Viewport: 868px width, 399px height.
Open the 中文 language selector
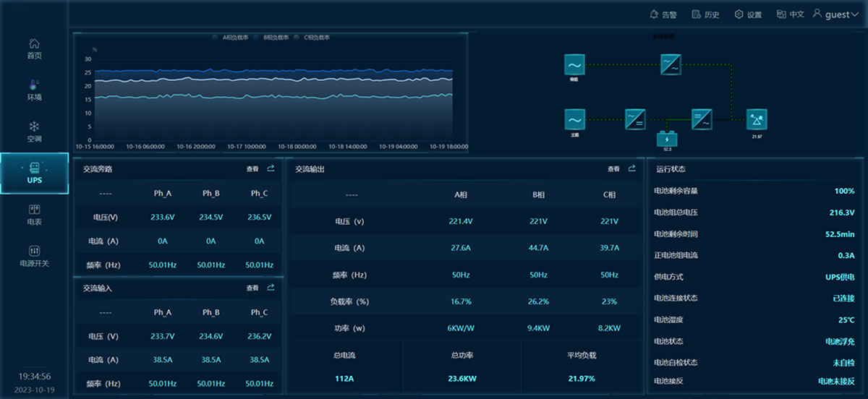click(x=790, y=14)
